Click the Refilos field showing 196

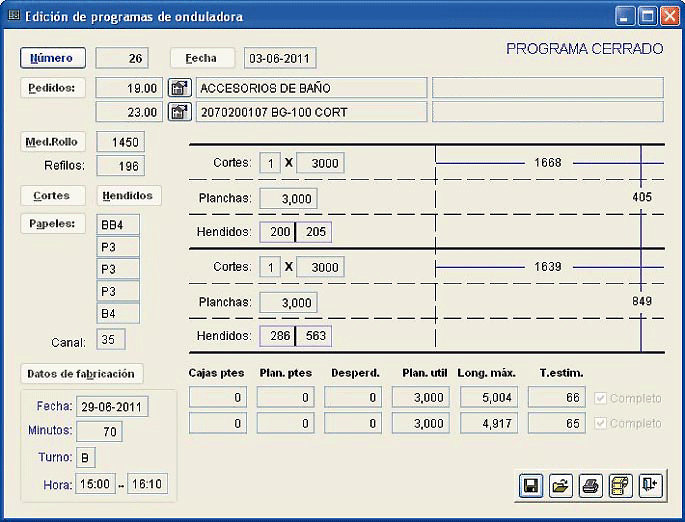(120, 166)
